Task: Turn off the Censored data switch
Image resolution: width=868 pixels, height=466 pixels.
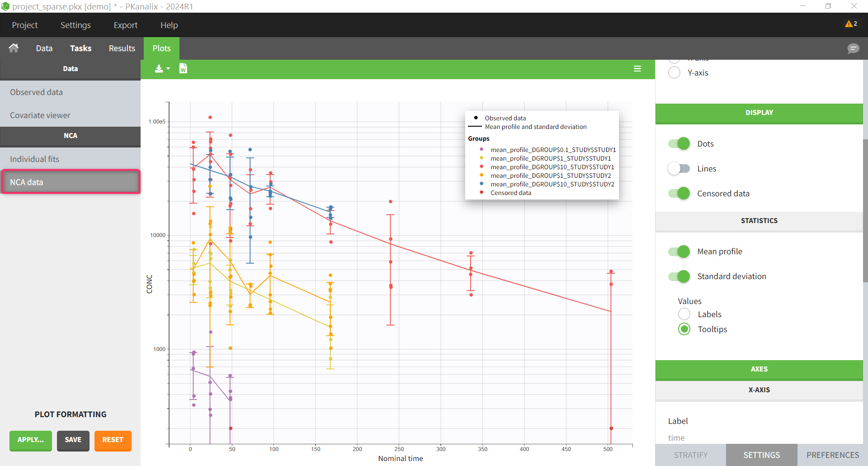Action: coord(679,194)
